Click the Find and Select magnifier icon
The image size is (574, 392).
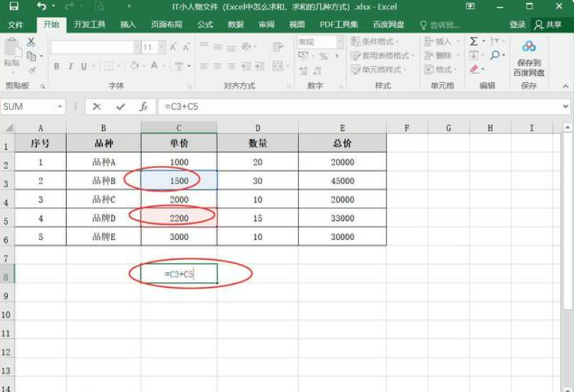pyautogui.click(x=495, y=55)
